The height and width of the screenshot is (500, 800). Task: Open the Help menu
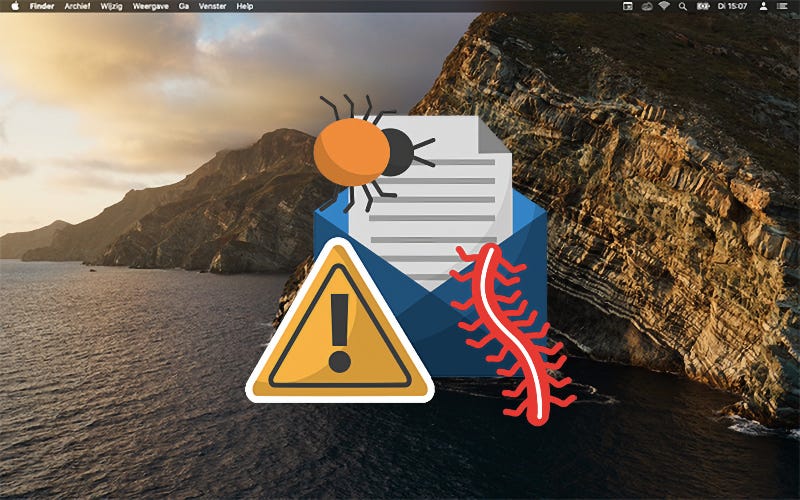pyautogui.click(x=244, y=6)
